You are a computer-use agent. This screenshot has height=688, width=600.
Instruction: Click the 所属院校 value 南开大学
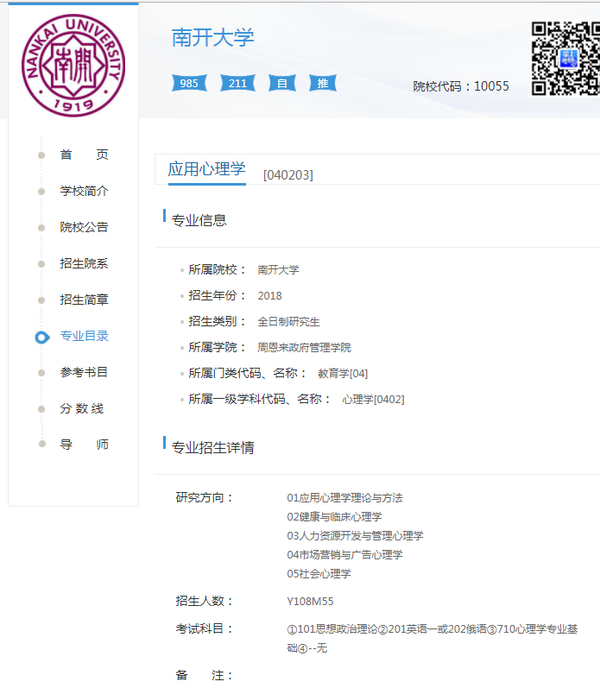pyautogui.click(x=278, y=270)
